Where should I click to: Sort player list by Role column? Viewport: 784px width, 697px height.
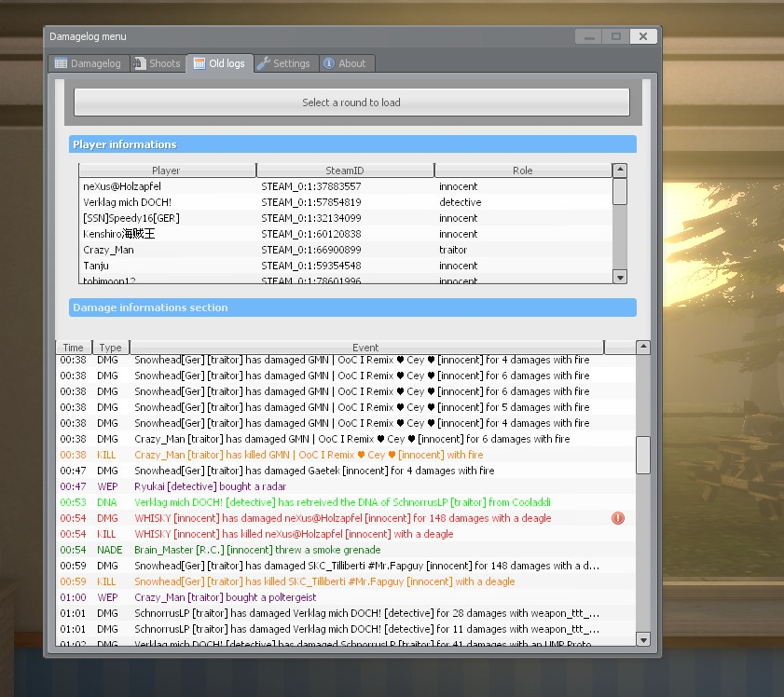(523, 171)
